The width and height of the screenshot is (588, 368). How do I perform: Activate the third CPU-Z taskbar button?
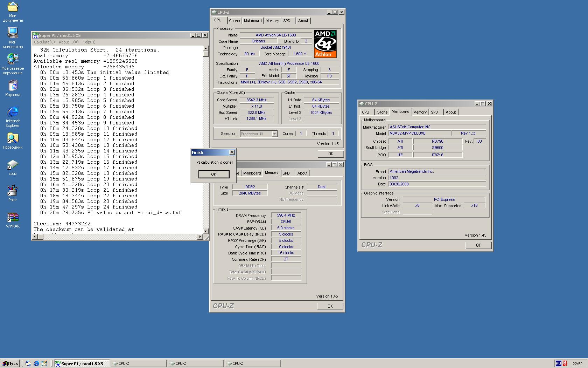pyautogui.click(x=253, y=363)
